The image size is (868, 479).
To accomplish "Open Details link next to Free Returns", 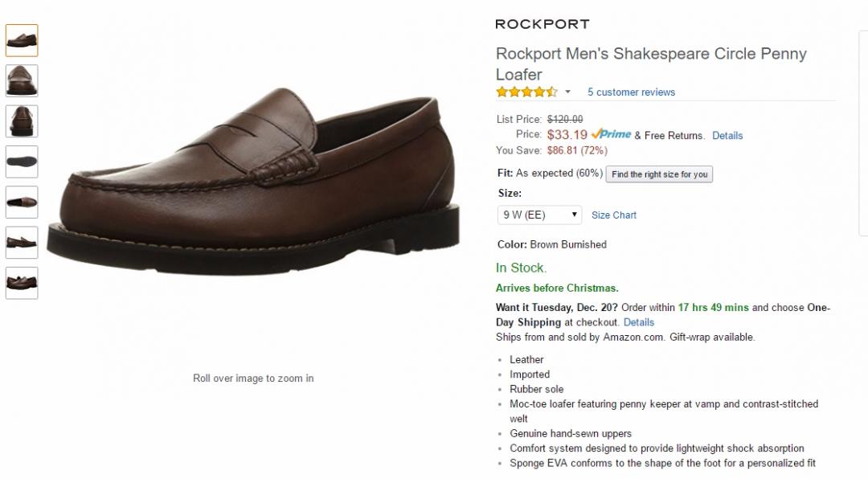I will tap(727, 136).
